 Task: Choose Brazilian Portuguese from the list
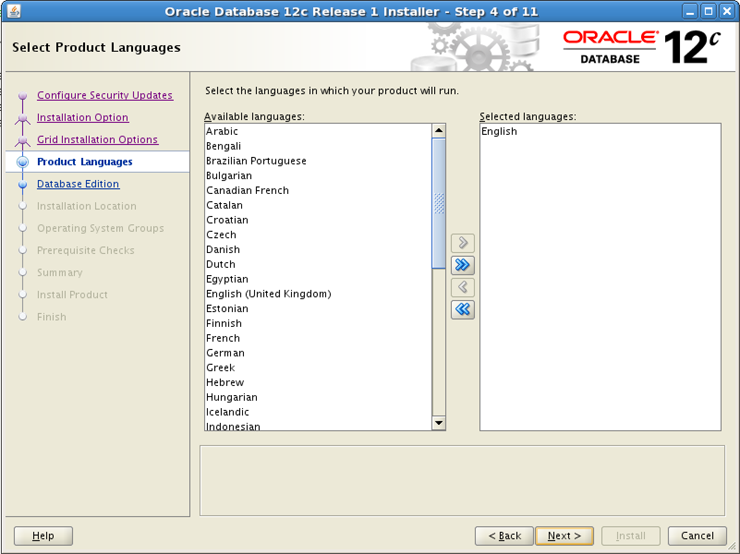pyautogui.click(x=318, y=161)
